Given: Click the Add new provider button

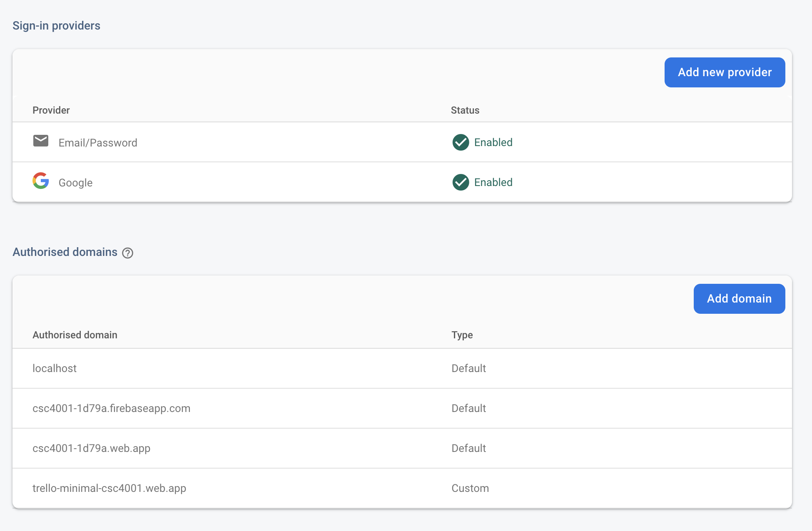Looking at the screenshot, I should point(725,72).
